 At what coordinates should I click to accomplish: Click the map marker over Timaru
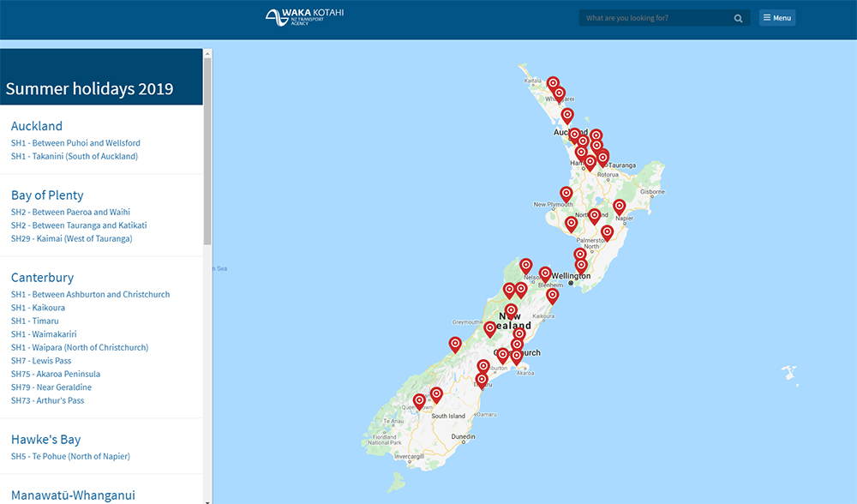pyautogui.click(x=482, y=381)
